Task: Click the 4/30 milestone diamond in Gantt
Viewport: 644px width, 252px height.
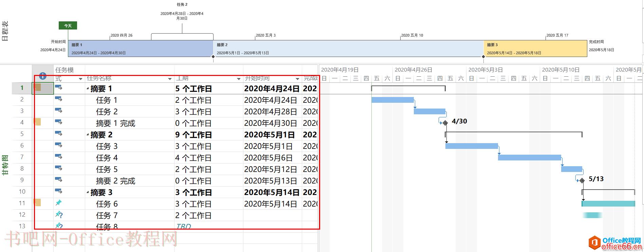Action: [445, 123]
